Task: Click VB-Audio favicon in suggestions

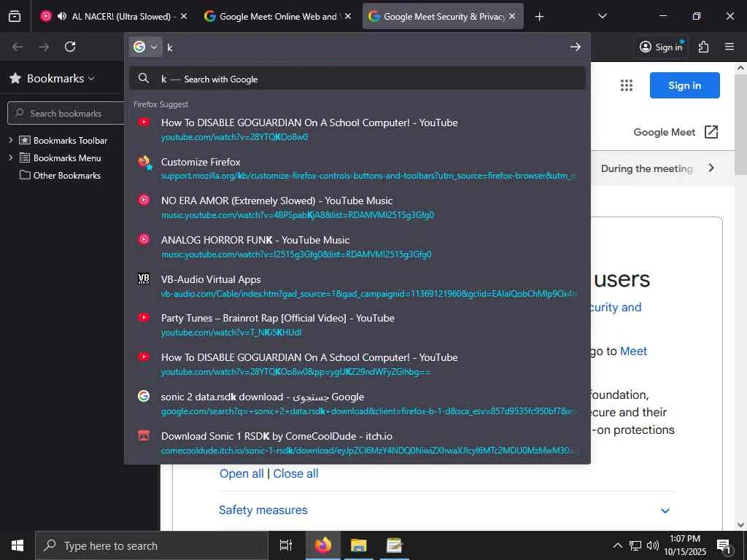Action: point(144,279)
